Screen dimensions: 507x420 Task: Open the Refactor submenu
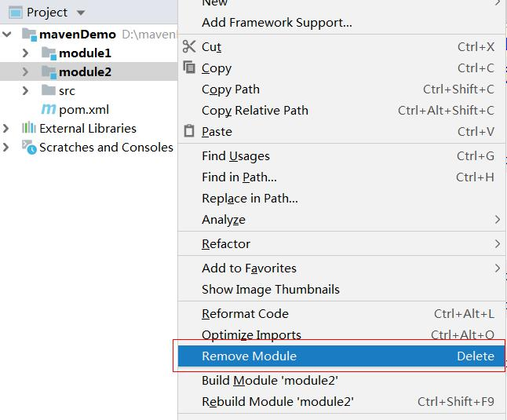[226, 243]
